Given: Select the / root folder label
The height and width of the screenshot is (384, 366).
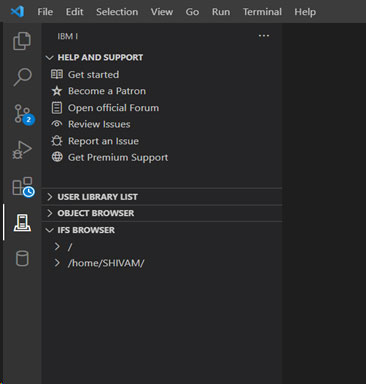Looking at the screenshot, I should [x=70, y=247].
